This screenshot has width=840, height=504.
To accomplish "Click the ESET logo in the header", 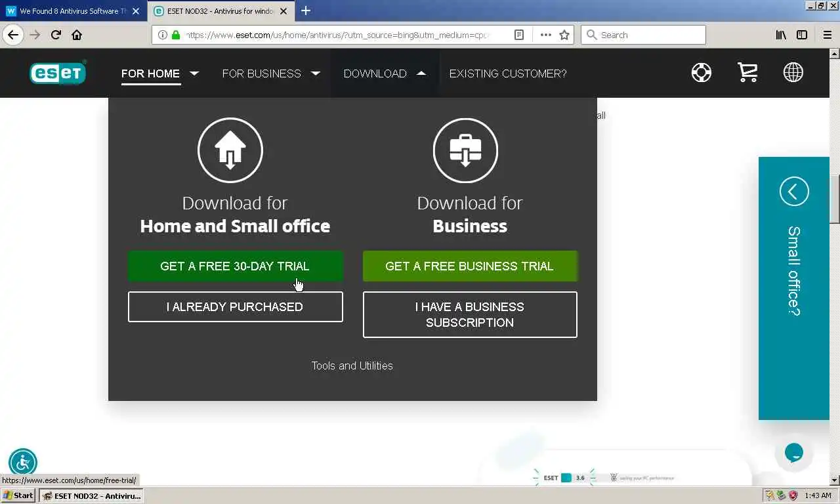I will coord(58,73).
